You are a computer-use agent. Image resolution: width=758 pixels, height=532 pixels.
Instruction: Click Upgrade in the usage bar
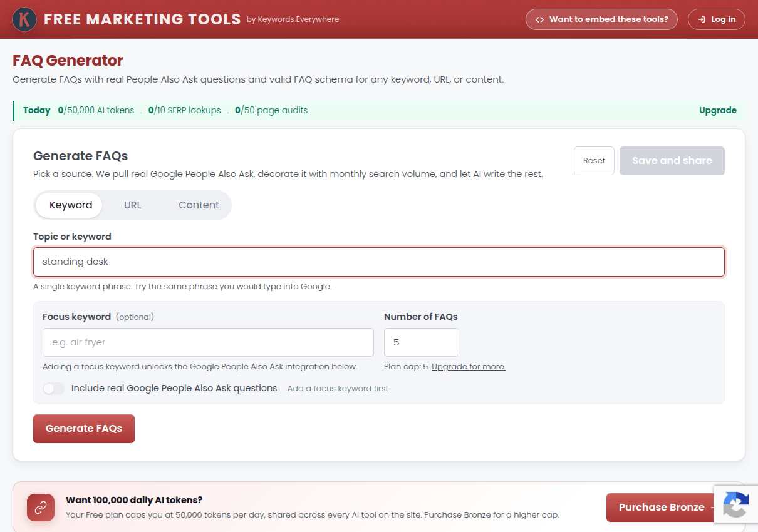718,110
